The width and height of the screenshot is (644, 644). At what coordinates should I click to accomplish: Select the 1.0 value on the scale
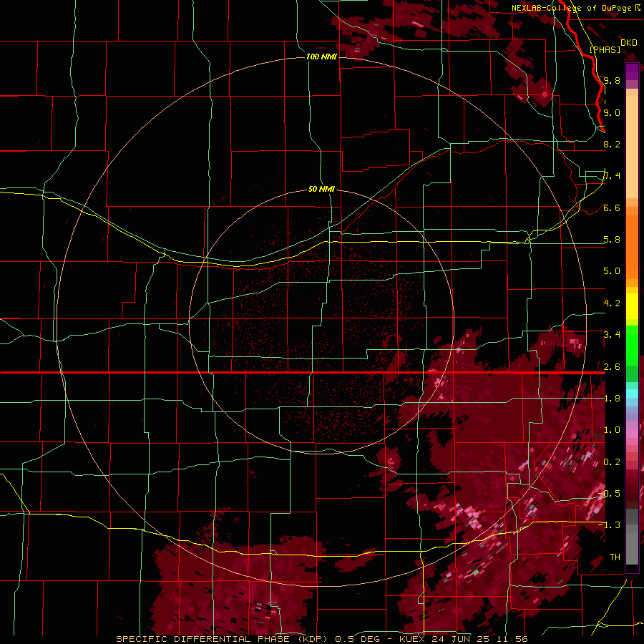click(612, 430)
